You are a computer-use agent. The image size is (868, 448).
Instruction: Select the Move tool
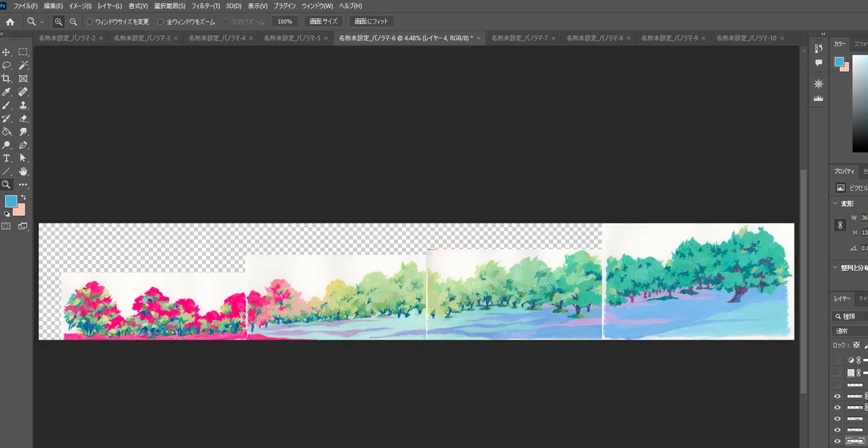point(7,52)
